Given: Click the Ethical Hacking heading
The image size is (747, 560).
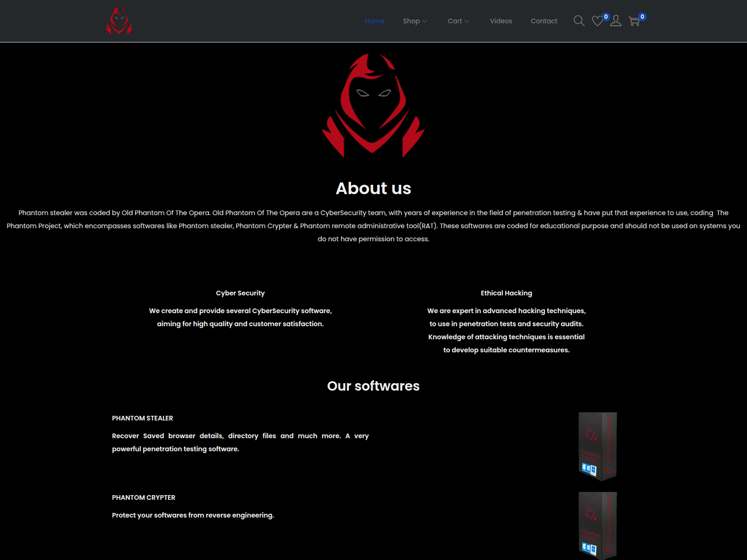Looking at the screenshot, I should point(506,293).
